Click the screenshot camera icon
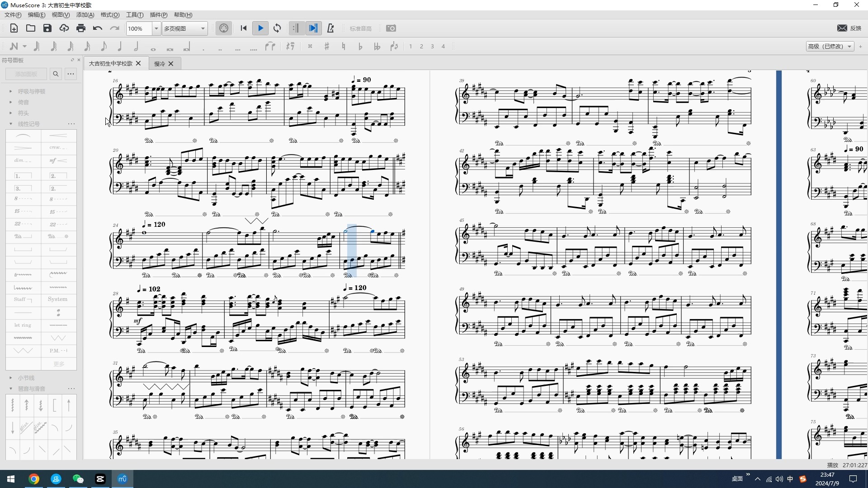The height and width of the screenshot is (488, 868). pos(391,28)
